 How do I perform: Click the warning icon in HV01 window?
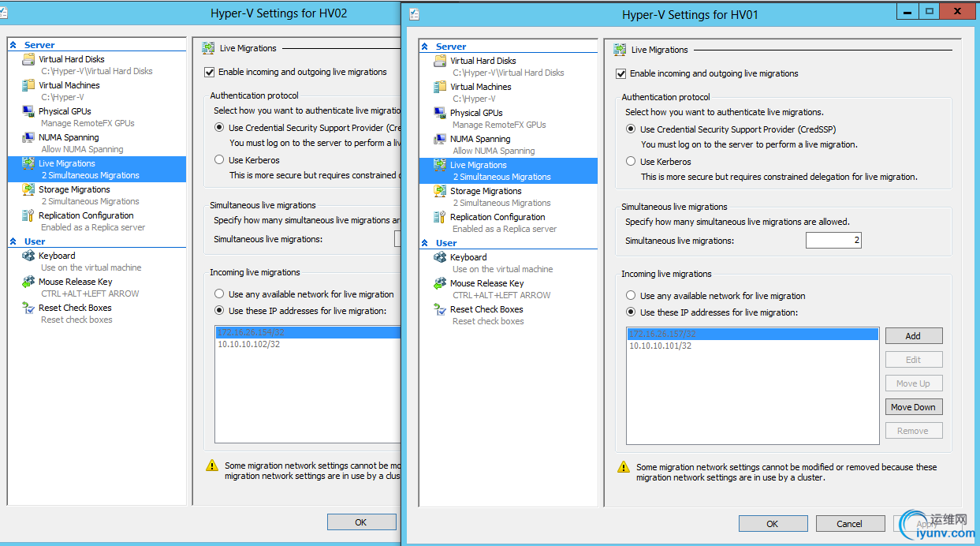coord(624,467)
